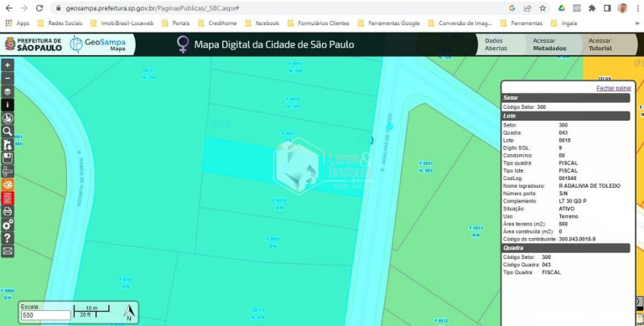The width and height of the screenshot is (644, 326).
Task: Zoom in with the plus tool
Action: [8, 65]
